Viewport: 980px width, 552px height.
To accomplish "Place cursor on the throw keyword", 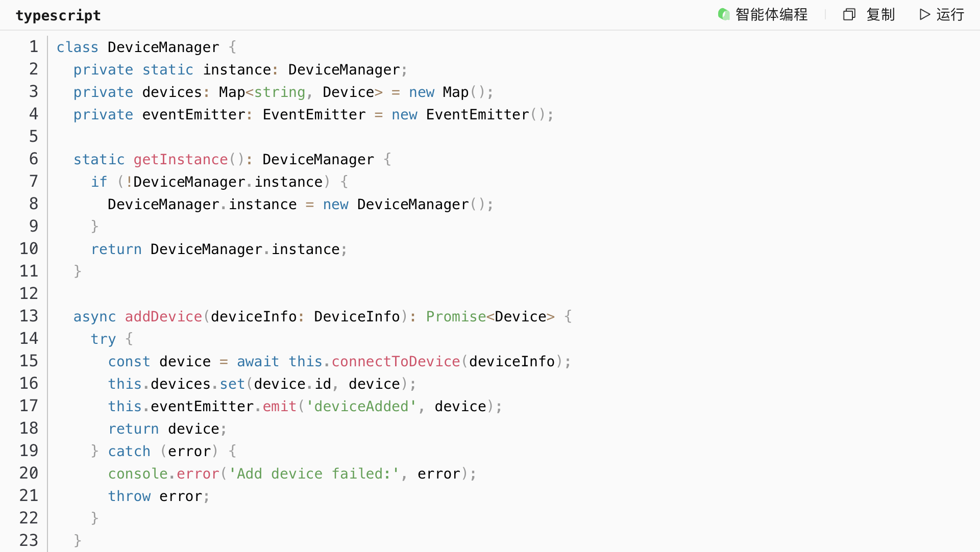I will (129, 496).
